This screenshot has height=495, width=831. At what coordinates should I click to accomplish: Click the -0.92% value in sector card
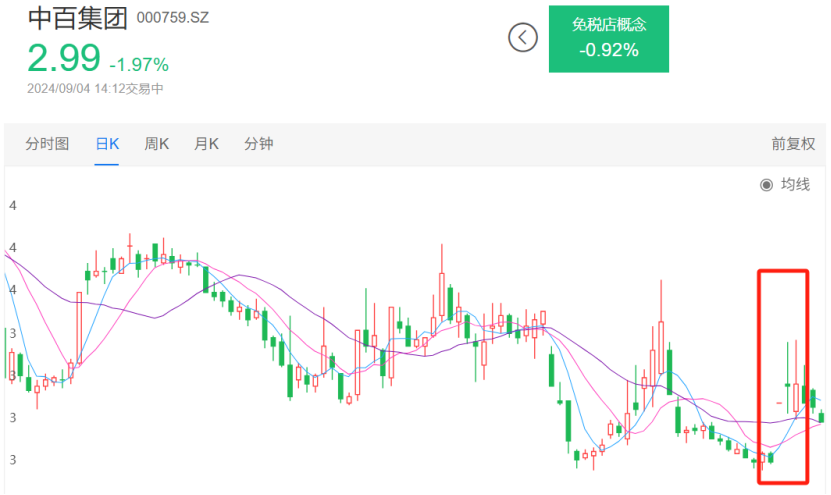tap(608, 50)
